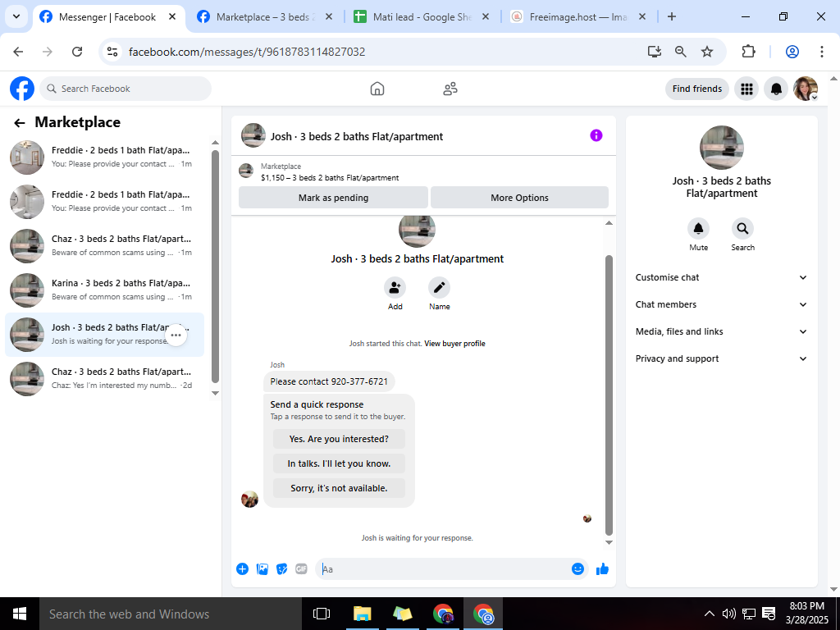Viewport: 840px width, 630px height.
Task: Close the Mati lead Google Sheets tab
Action: click(486, 16)
